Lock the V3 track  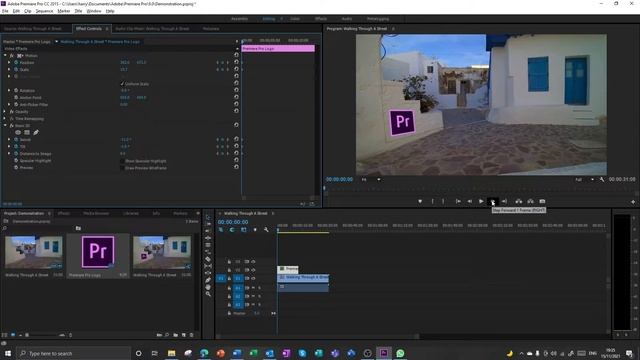(x=229, y=262)
